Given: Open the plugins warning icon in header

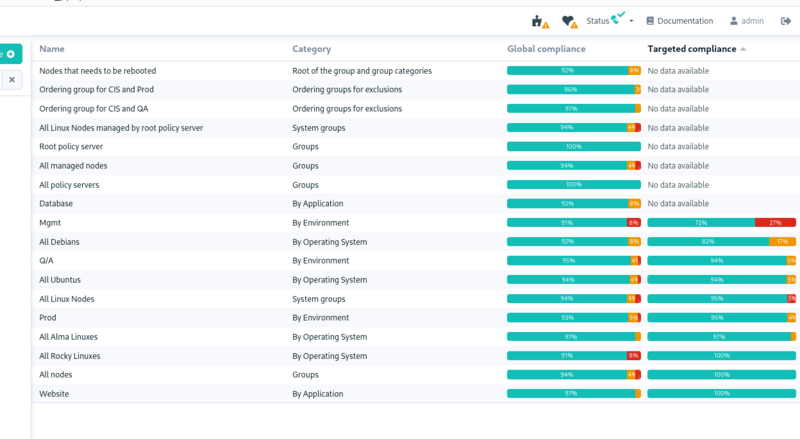Looking at the screenshot, I should [x=540, y=21].
